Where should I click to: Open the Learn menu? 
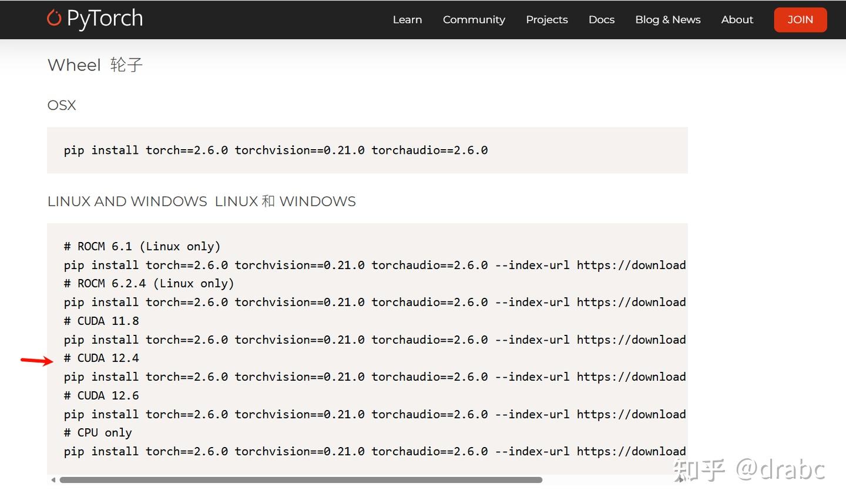(x=407, y=19)
